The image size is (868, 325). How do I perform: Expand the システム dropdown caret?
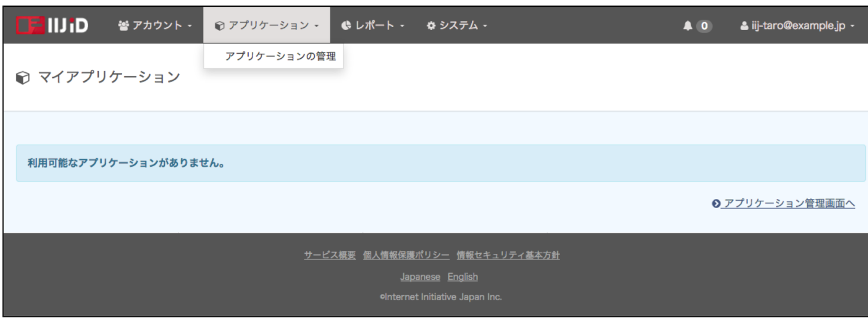(485, 26)
